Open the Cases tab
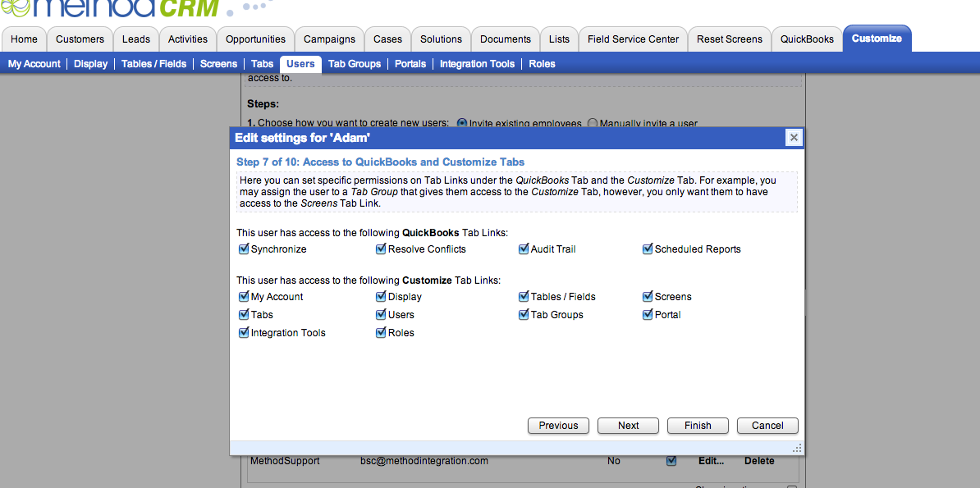The width and height of the screenshot is (980, 488). 387,39
